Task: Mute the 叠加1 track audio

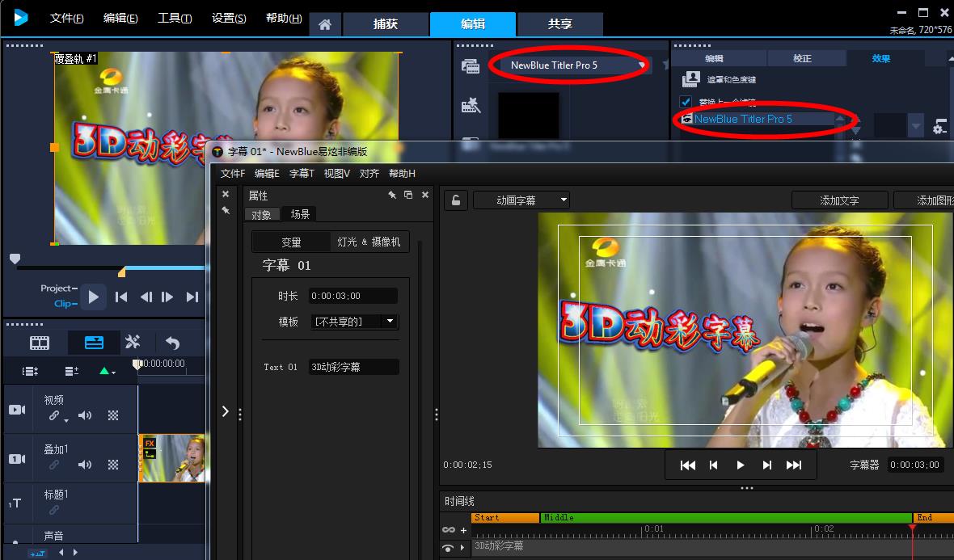Action: coord(85,465)
